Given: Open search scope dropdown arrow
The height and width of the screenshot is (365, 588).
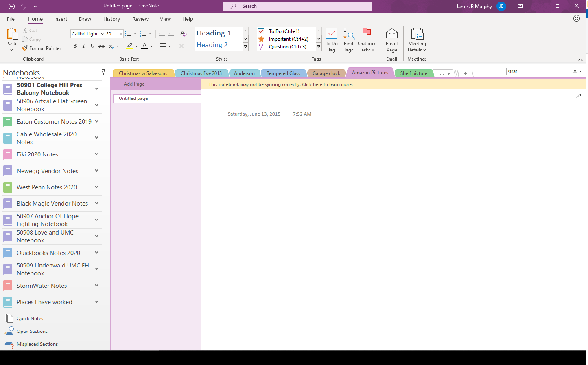Looking at the screenshot, I should 581,71.
